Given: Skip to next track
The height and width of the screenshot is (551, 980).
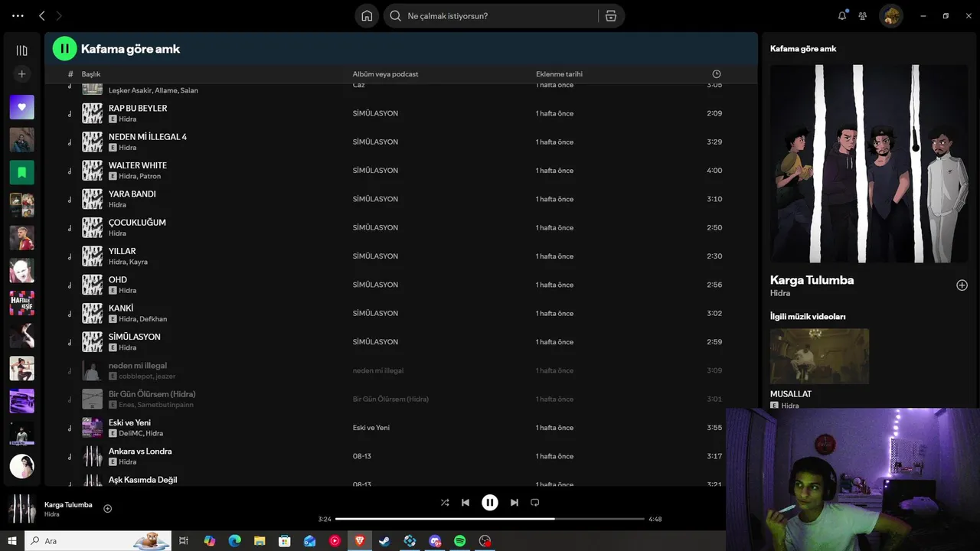Looking at the screenshot, I should coord(514,503).
